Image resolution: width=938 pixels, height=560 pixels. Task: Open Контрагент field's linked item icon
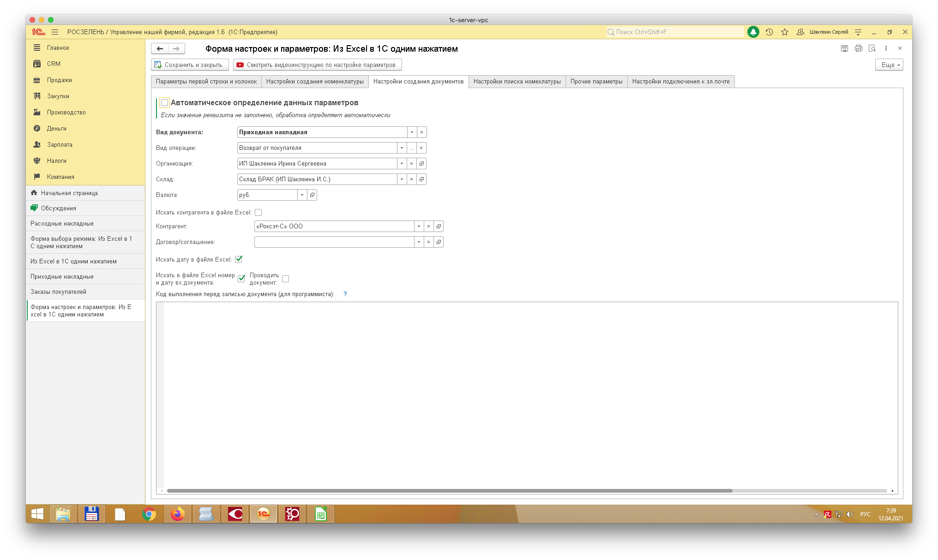(x=439, y=226)
